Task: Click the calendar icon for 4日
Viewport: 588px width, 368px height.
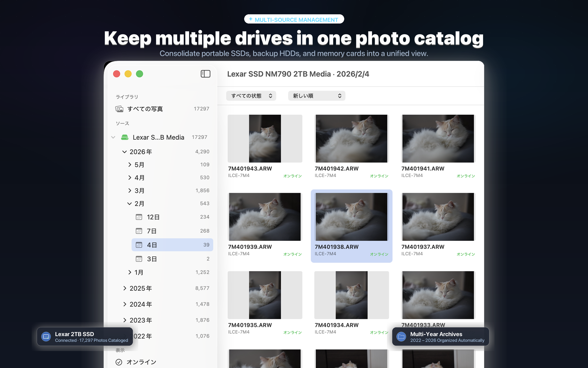Action: (139, 245)
